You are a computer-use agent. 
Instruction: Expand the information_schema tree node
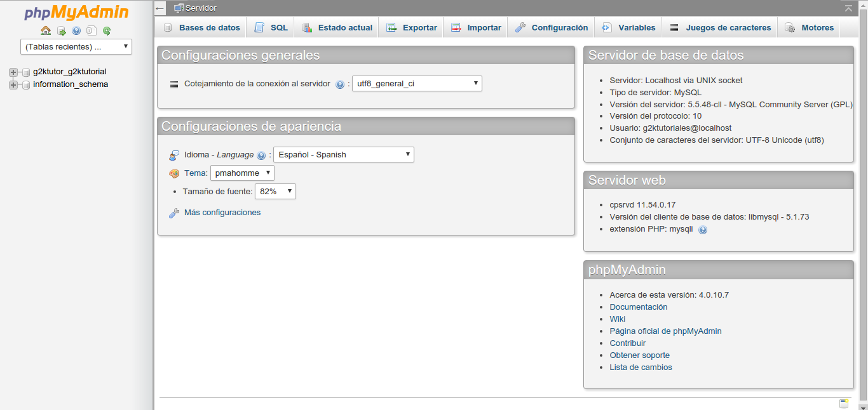click(x=13, y=84)
